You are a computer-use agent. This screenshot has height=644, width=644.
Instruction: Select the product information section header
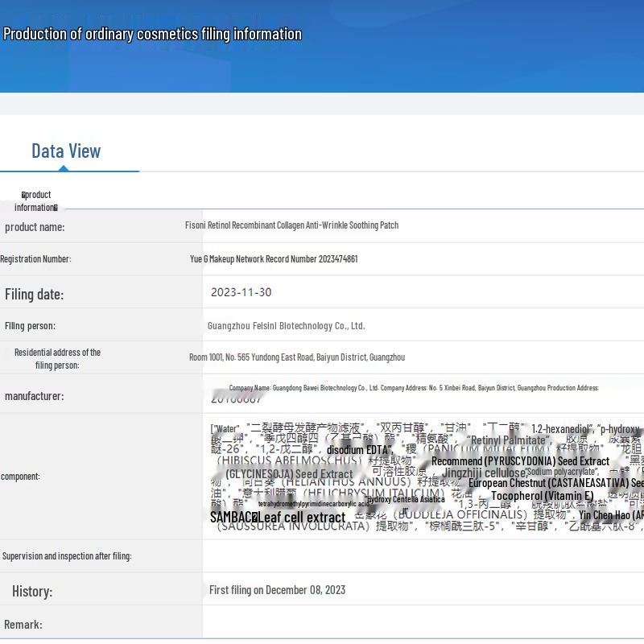point(35,200)
